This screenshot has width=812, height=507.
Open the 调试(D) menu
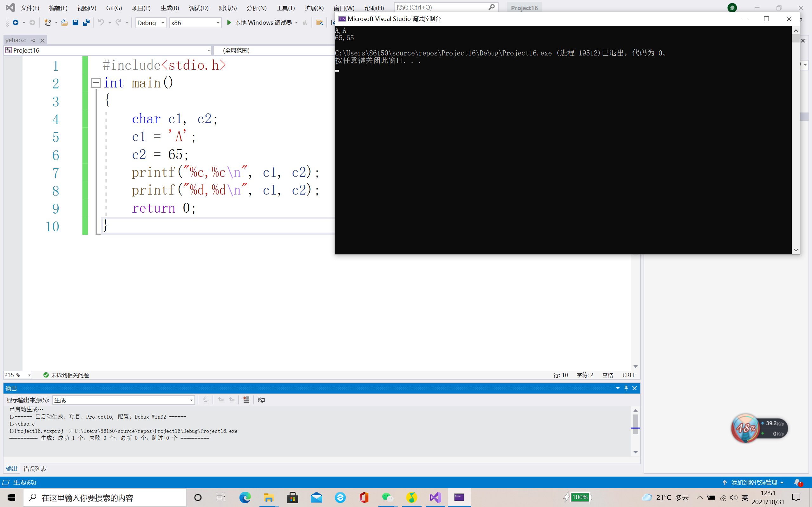pyautogui.click(x=198, y=8)
